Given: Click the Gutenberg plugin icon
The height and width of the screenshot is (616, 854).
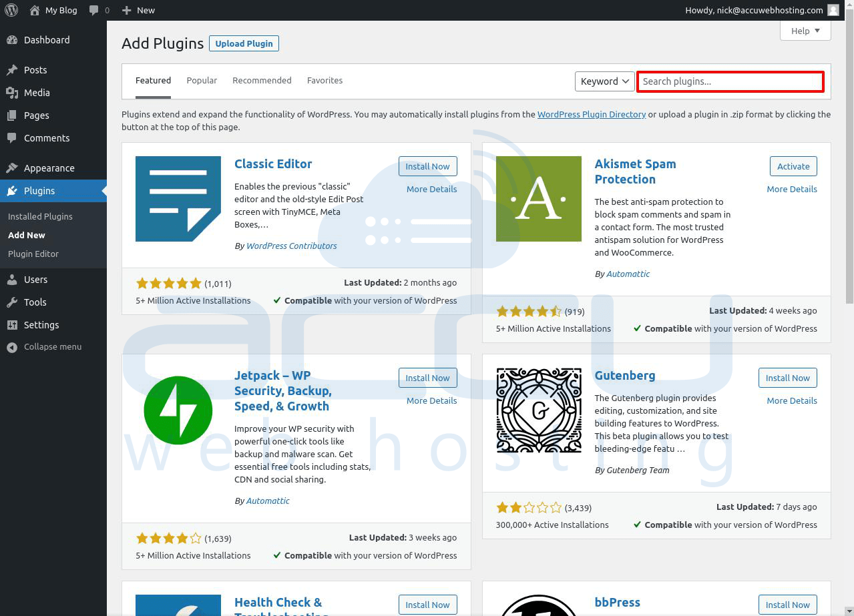Looking at the screenshot, I should pyautogui.click(x=538, y=410).
